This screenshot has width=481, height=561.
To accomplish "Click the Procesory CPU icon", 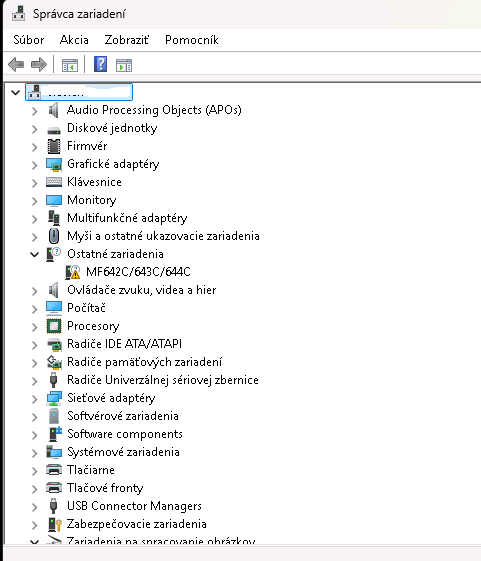I will [54, 326].
